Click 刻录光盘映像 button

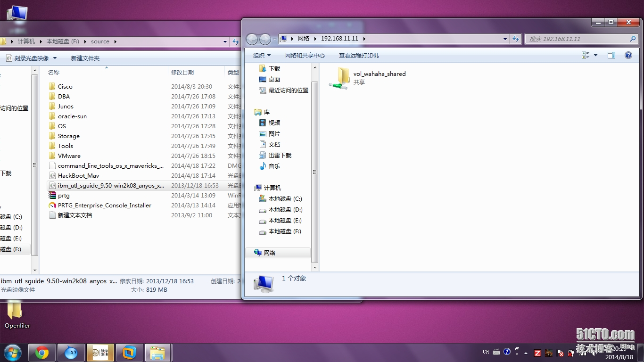coord(27,58)
